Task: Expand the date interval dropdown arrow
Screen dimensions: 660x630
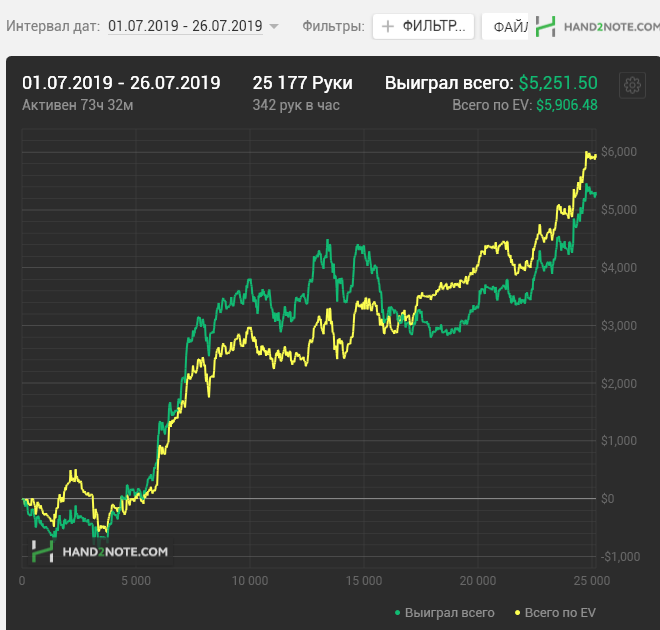Action: tap(274, 27)
